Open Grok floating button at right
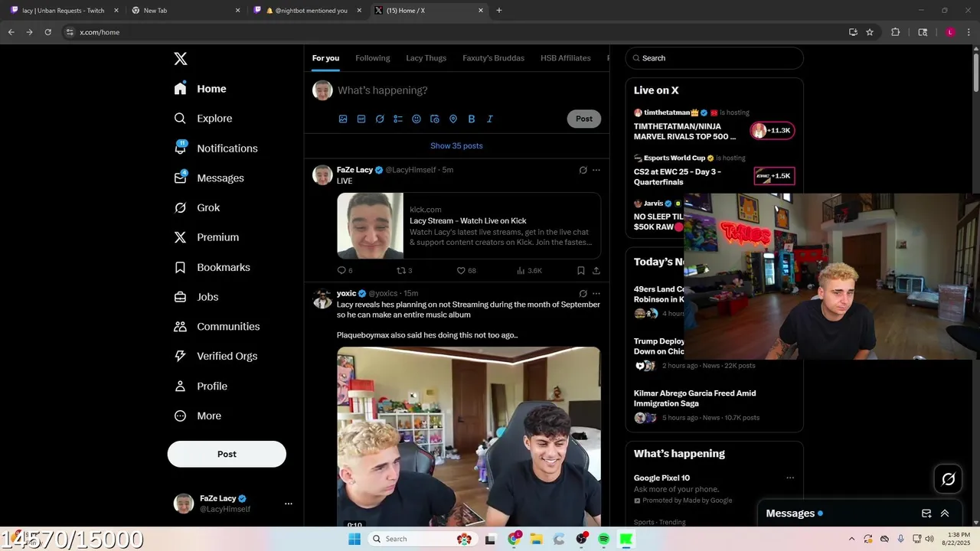 pyautogui.click(x=949, y=479)
